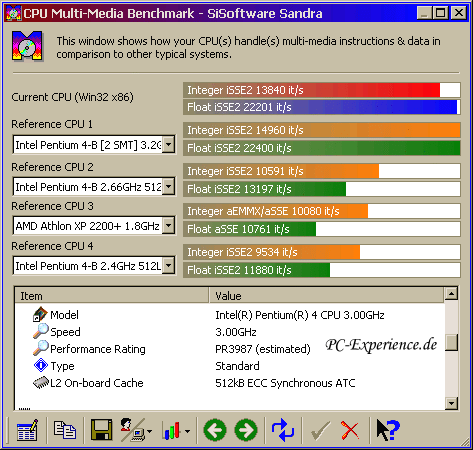Cancel with the red X icon
473x450 pixels.
tap(350, 431)
